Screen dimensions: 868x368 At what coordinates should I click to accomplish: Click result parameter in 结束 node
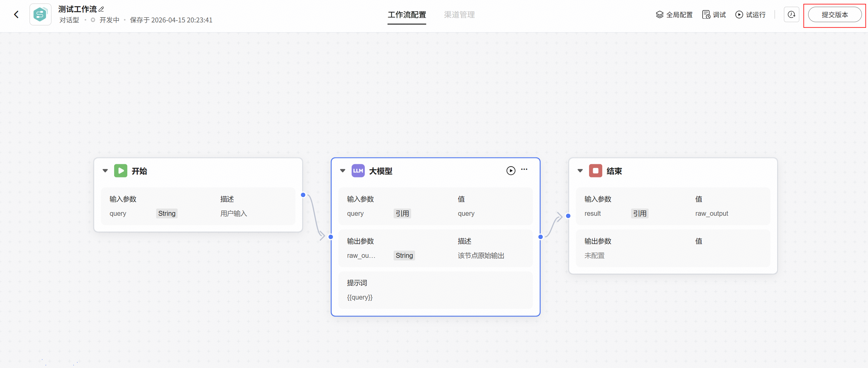point(592,213)
